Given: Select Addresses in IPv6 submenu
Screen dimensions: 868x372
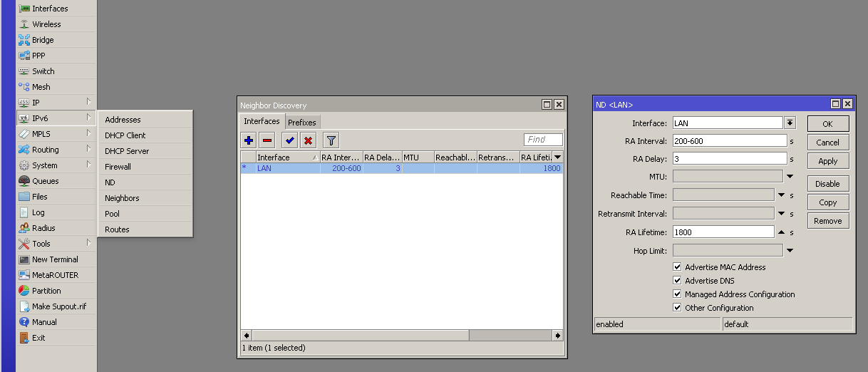Looking at the screenshot, I should [145, 120].
